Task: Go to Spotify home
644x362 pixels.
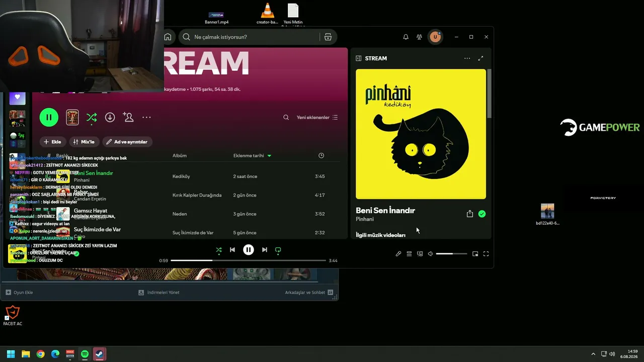Action: tap(168, 37)
